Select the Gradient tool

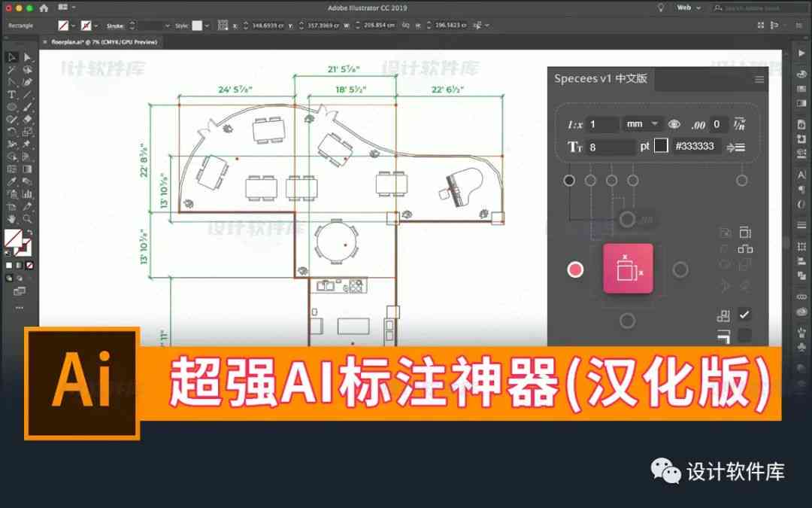click(x=28, y=169)
